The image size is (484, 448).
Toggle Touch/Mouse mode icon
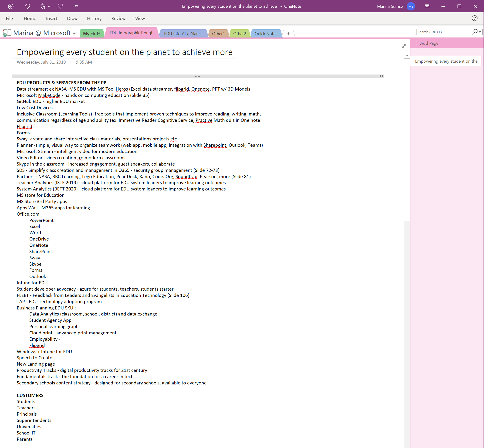[x=43, y=6]
